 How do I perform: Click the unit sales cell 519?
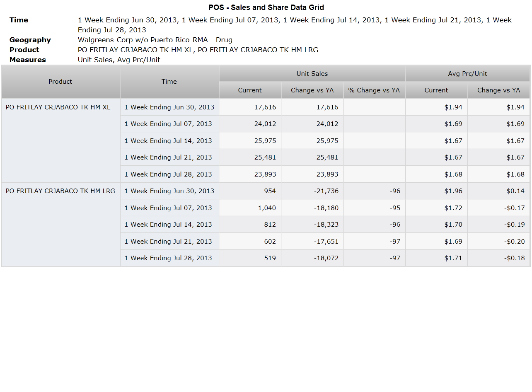tap(250, 258)
